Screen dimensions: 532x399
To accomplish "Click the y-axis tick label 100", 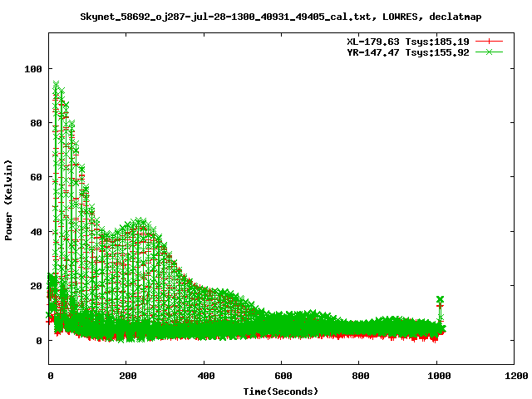I will (x=33, y=69).
